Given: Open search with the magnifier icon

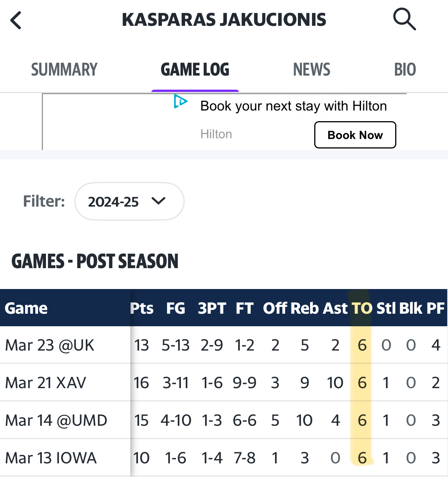Looking at the screenshot, I should (404, 19).
